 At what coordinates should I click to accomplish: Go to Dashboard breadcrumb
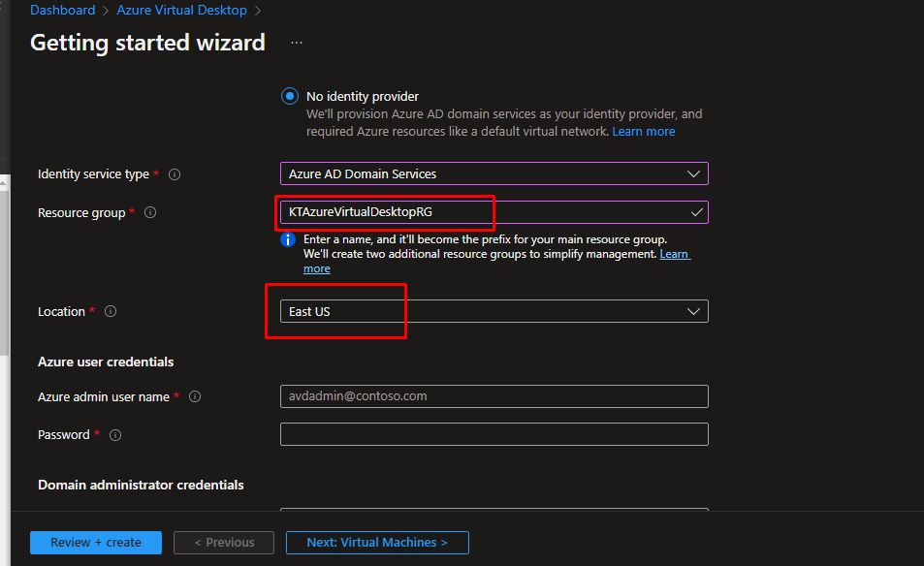[63, 11]
